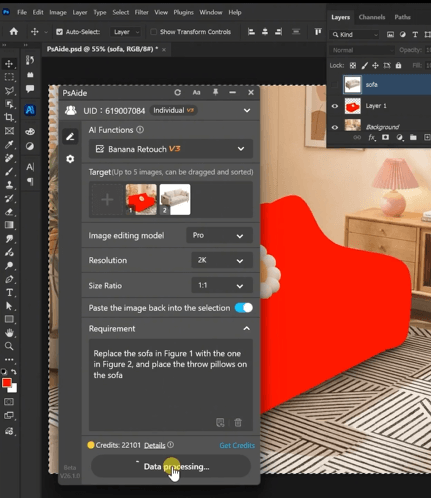
Task: Select the Hand tool
Action: click(9, 333)
